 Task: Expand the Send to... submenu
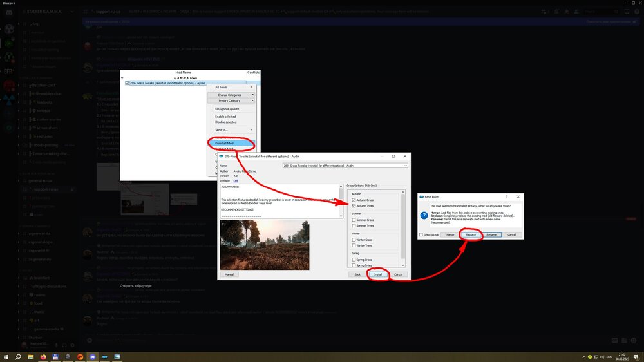[x=231, y=129]
